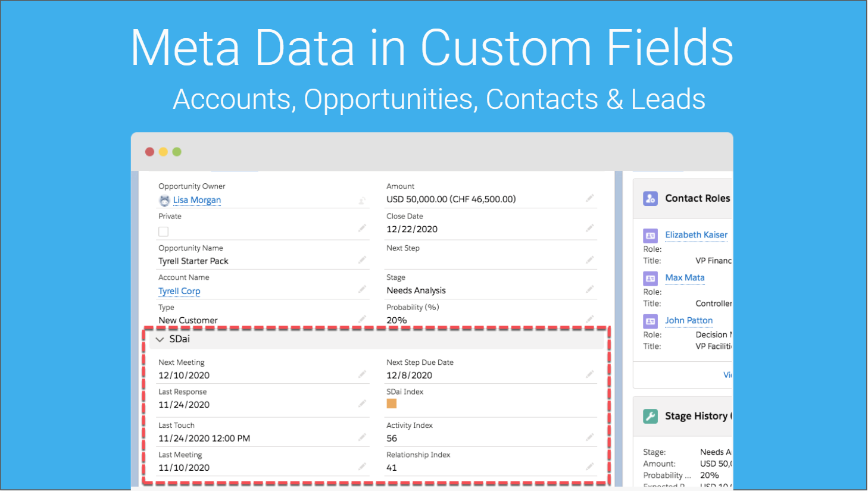Edit Last Touch pencil icon
Image resolution: width=868 pixels, height=491 pixels.
[362, 437]
